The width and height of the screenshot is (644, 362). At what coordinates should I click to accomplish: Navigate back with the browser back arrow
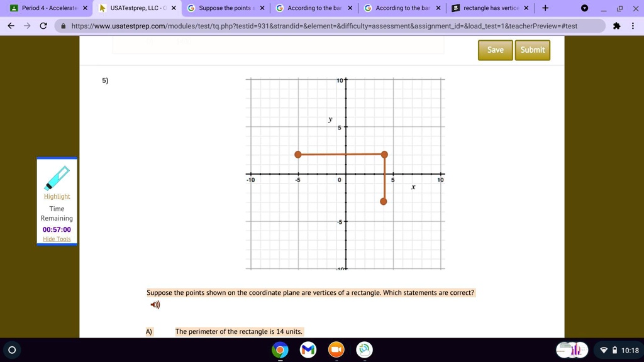(x=10, y=26)
